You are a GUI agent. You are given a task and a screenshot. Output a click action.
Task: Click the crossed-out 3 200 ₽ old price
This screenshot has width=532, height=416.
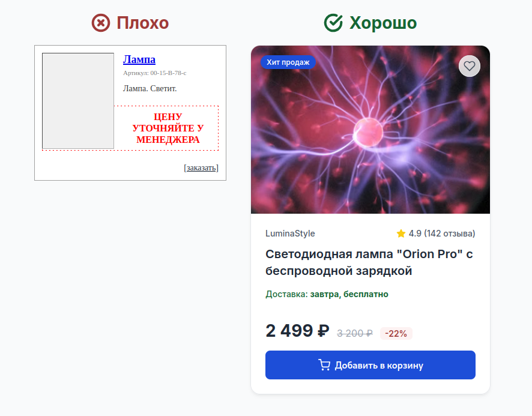[x=354, y=333]
